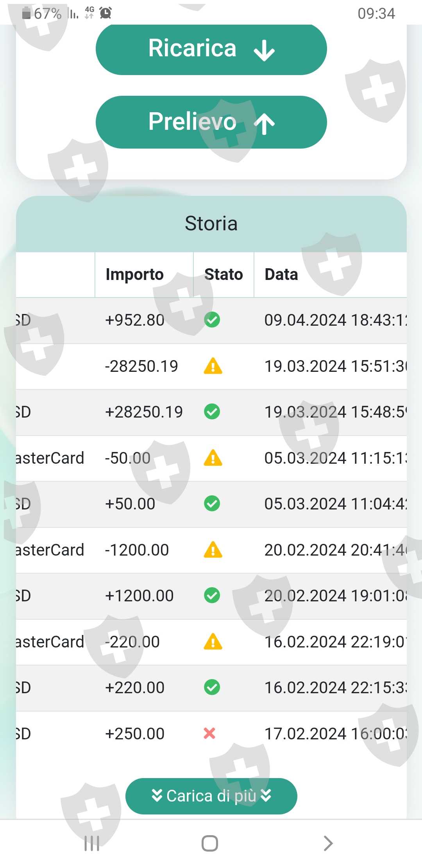
Task: Tap the alarm clock icon in status bar
Action: [x=105, y=13]
